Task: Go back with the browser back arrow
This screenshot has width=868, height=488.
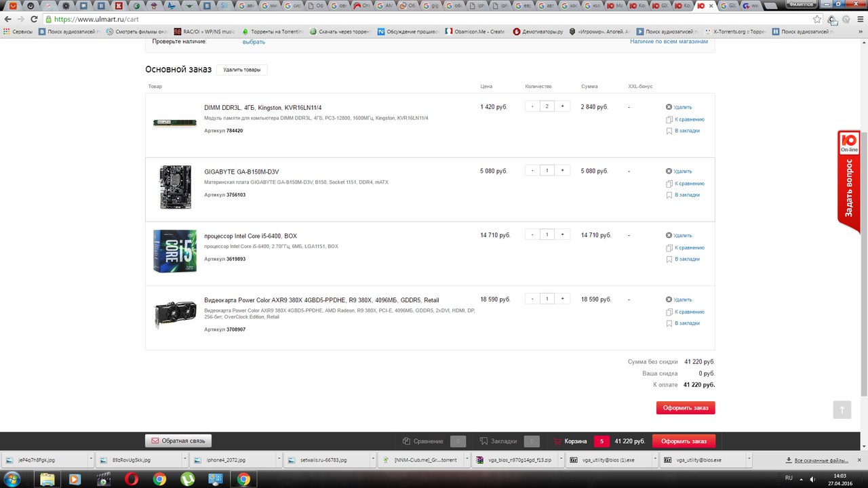Action: 7,20
